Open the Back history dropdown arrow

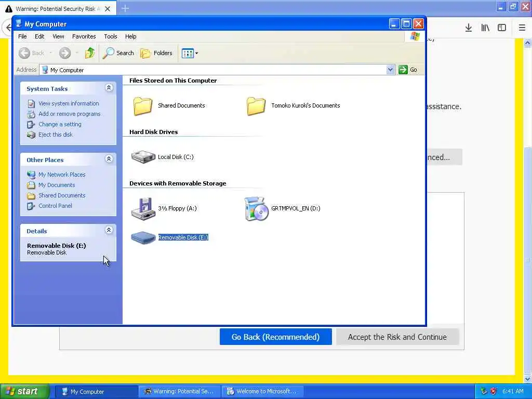click(x=51, y=53)
